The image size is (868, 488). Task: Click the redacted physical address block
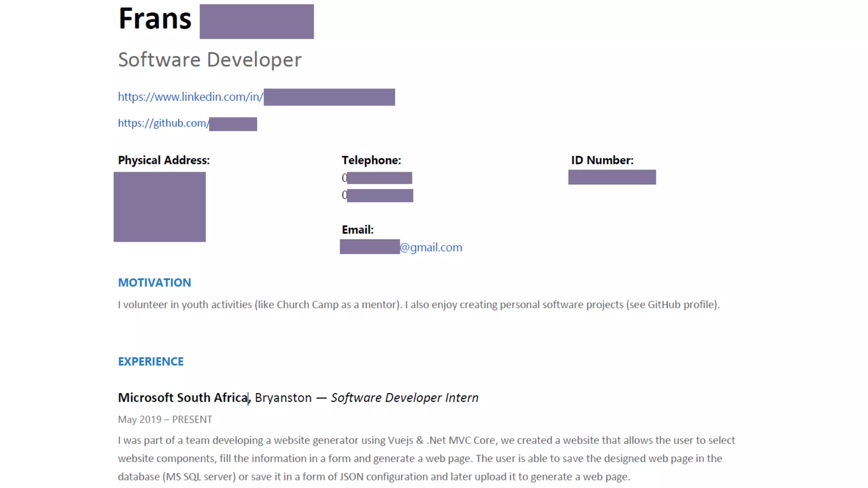[159, 207]
